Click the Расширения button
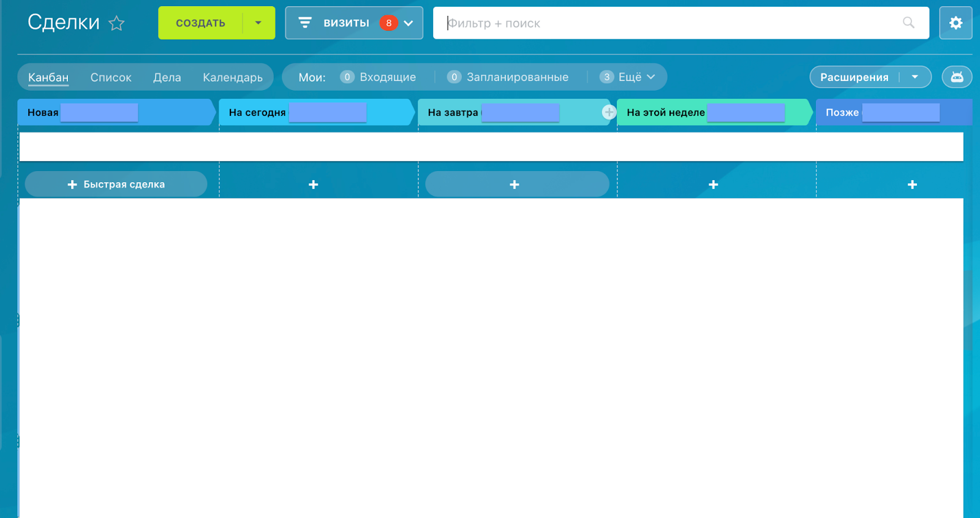 click(x=854, y=77)
